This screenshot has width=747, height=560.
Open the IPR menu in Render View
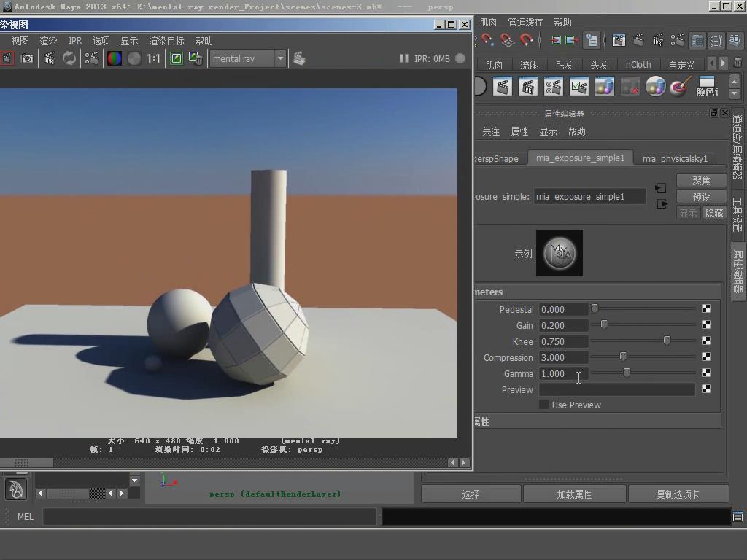coord(75,41)
